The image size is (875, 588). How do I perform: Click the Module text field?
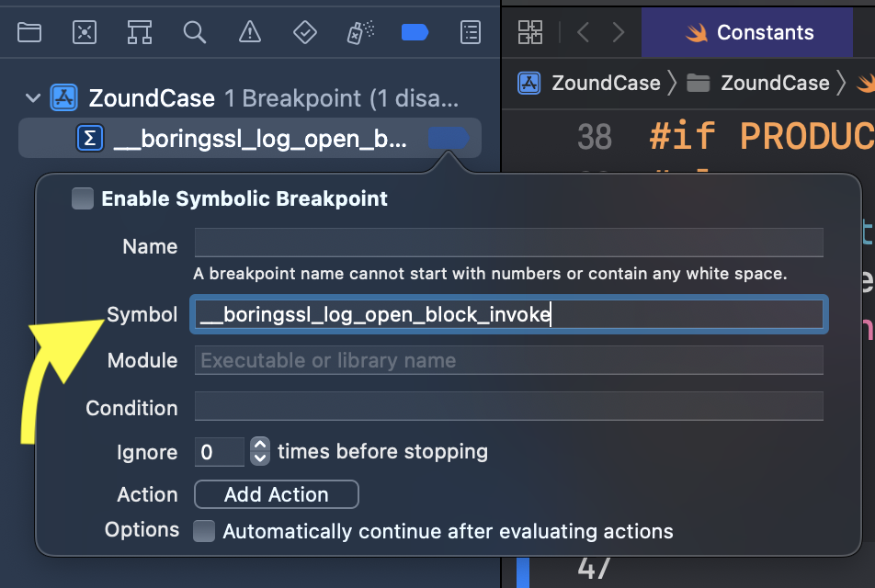pos(508,360)
